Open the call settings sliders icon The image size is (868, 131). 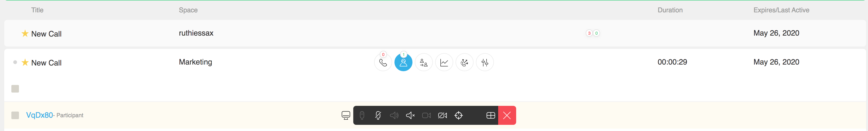coord(484,62)
